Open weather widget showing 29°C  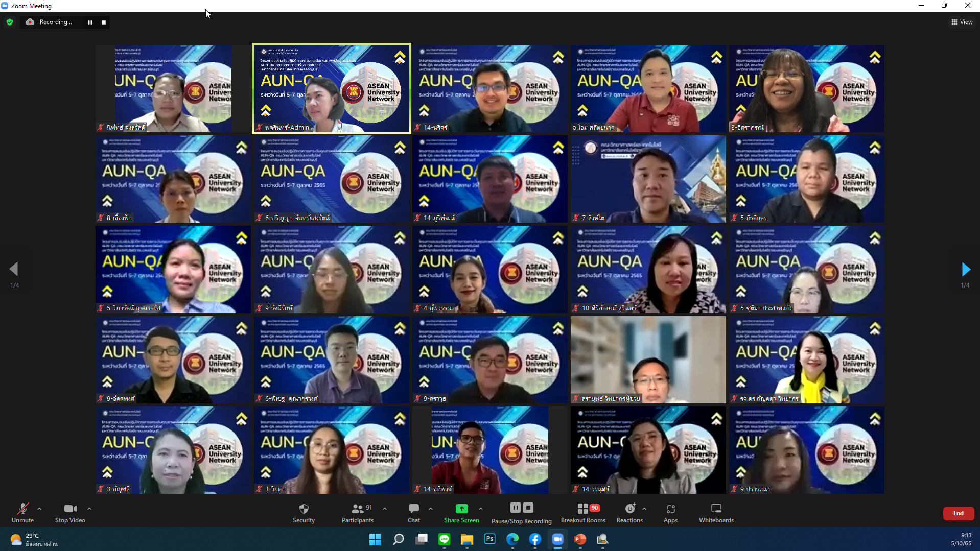[x=34, y=540]
